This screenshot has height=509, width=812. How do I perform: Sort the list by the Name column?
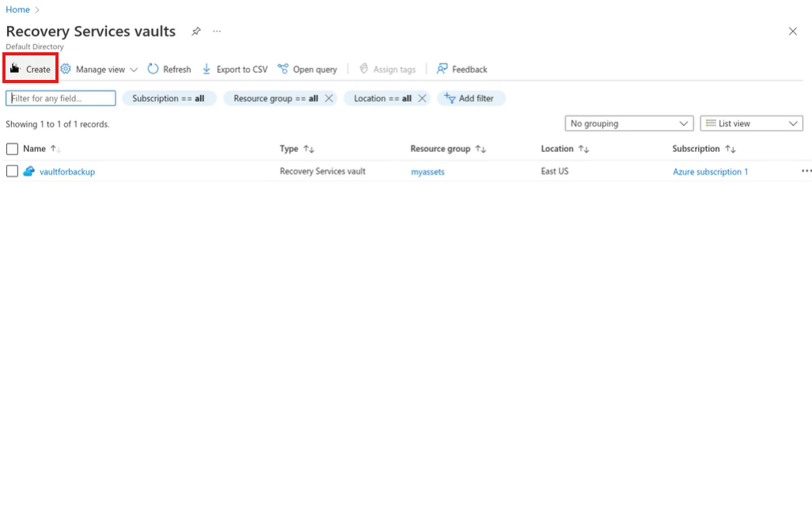pos(42,149)
